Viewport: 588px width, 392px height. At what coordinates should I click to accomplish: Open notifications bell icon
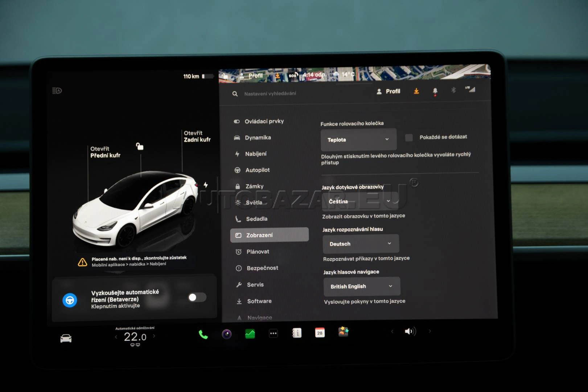(435, 91)
